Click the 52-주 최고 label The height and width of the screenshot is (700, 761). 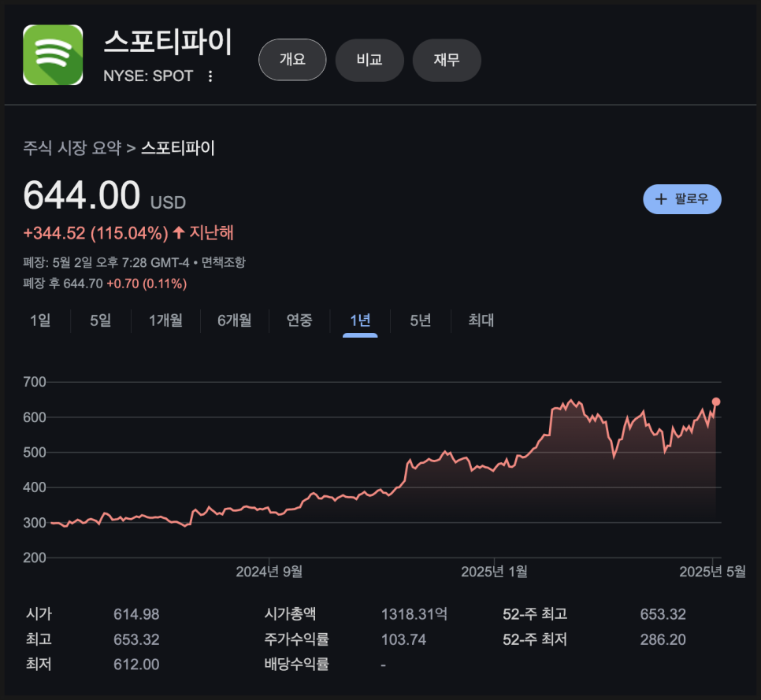[535, 614]
